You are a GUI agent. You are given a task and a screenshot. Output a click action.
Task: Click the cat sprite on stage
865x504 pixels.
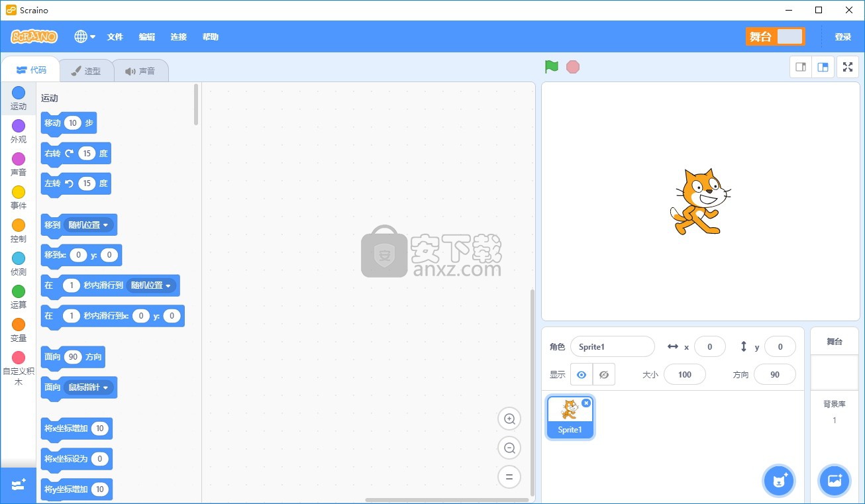tap(701, 201)
